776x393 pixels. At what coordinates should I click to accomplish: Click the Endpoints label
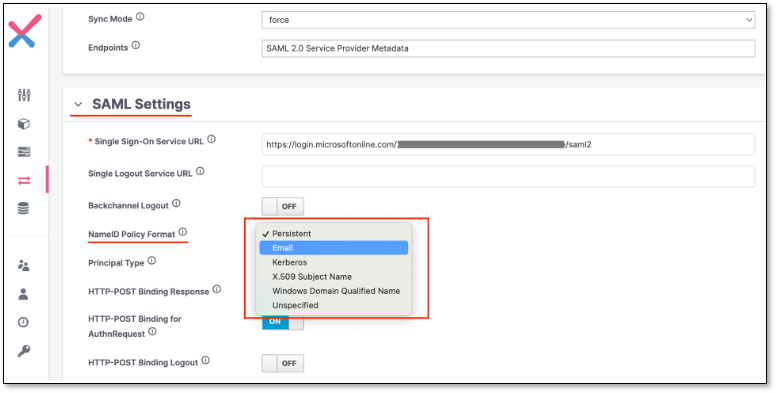108,48
